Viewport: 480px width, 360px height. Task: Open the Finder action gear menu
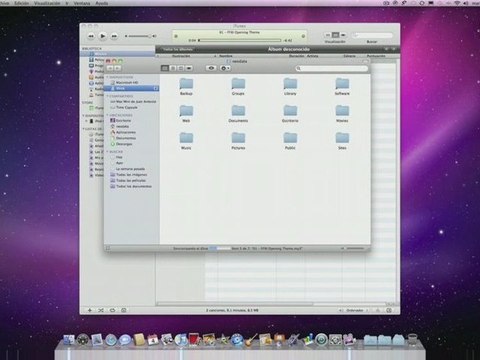pos(225,68)
